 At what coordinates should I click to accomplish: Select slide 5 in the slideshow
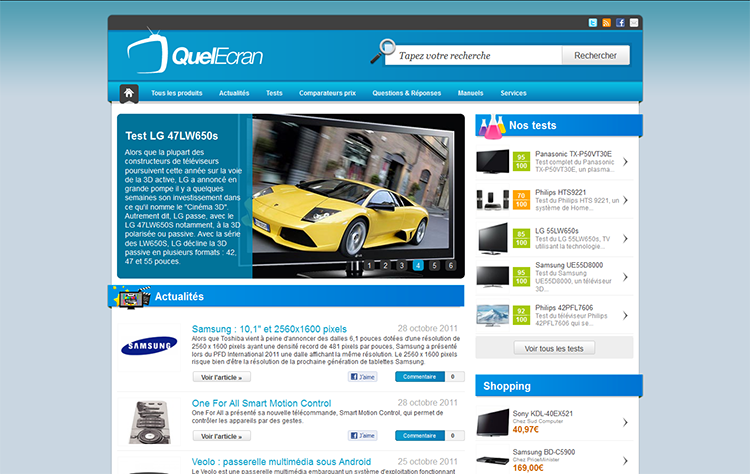point(434,265)
